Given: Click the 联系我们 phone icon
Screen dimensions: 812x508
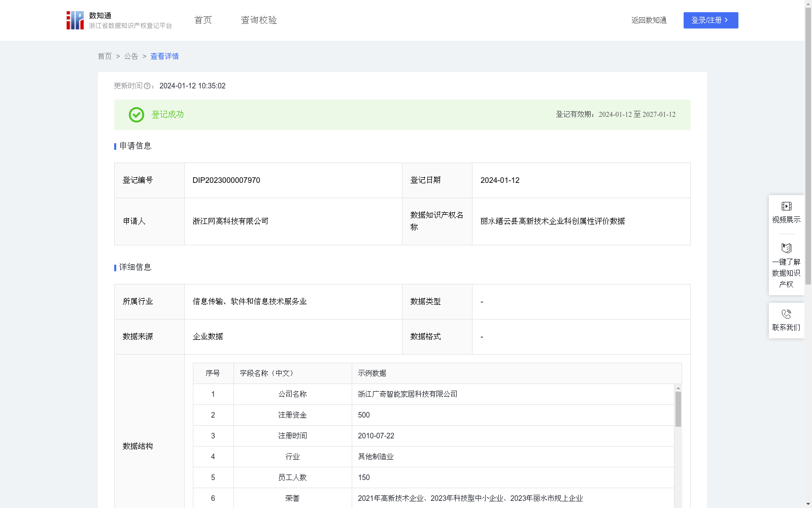Looking at the screenshot, I should tap(787, 314).
